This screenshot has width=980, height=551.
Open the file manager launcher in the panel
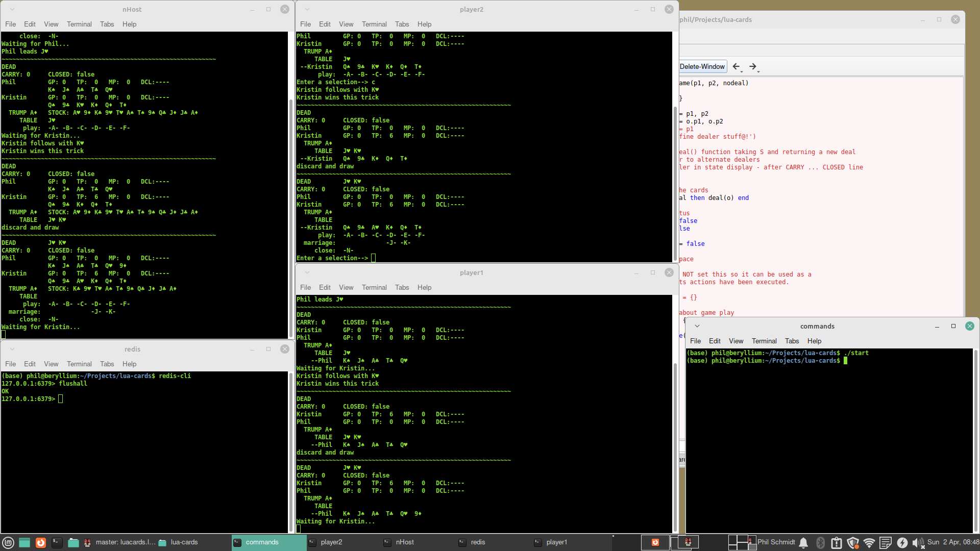coord(73,542)
